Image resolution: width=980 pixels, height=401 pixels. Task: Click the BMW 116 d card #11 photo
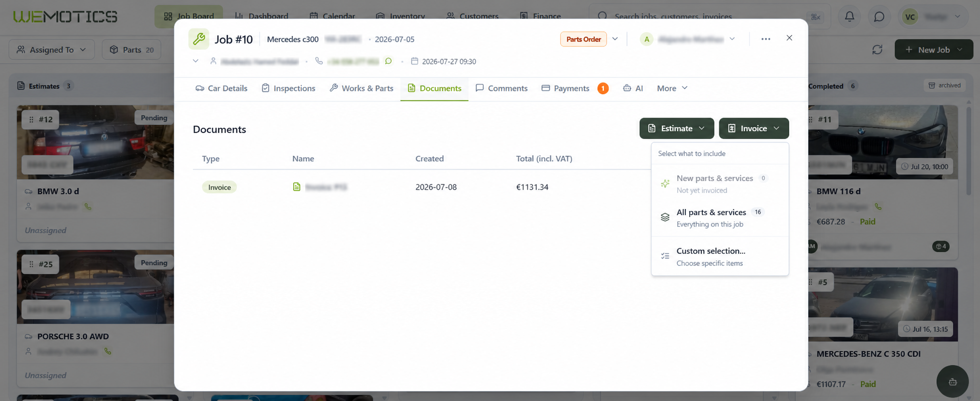(882, 142)
